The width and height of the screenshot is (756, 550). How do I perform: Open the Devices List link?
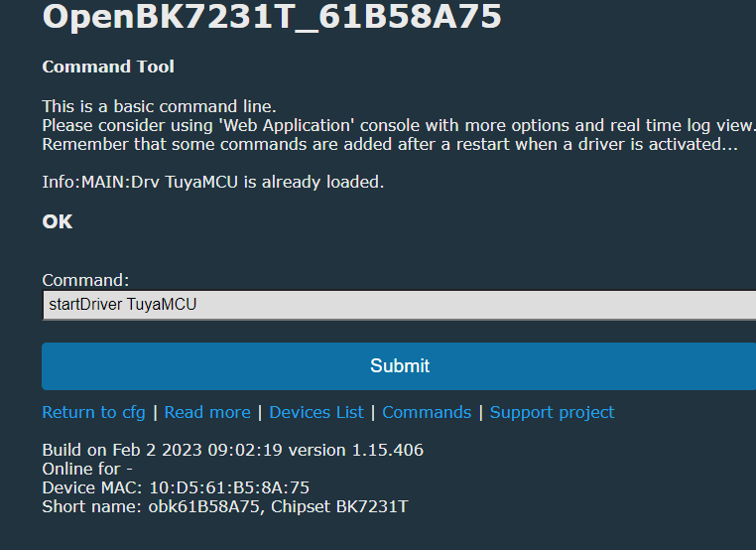click(x=316, y=413)
